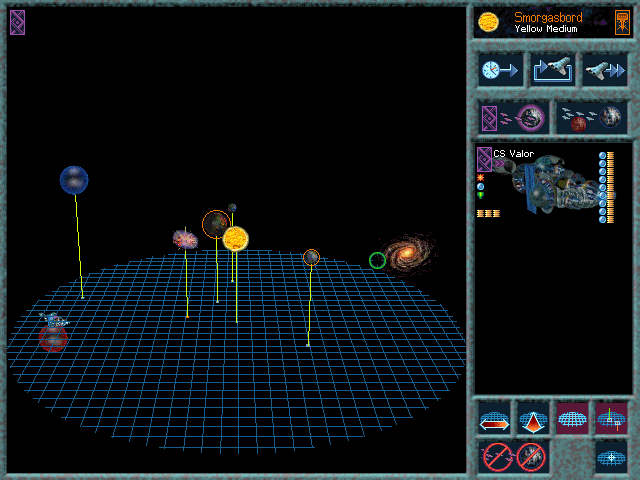Click the spiral galaxy icon

click(409, 253)
